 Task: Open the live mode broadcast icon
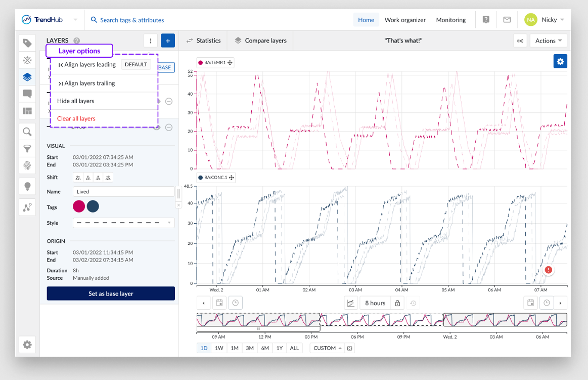pos(520,40)
